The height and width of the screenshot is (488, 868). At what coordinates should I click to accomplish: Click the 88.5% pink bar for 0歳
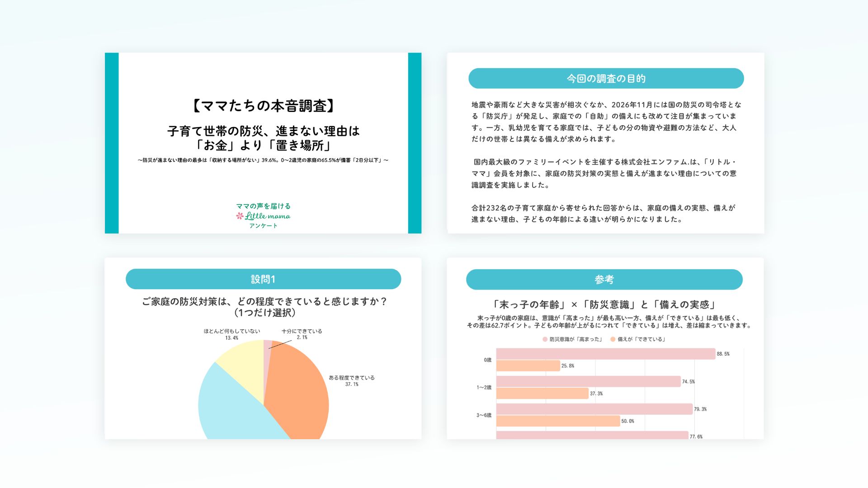606,354
